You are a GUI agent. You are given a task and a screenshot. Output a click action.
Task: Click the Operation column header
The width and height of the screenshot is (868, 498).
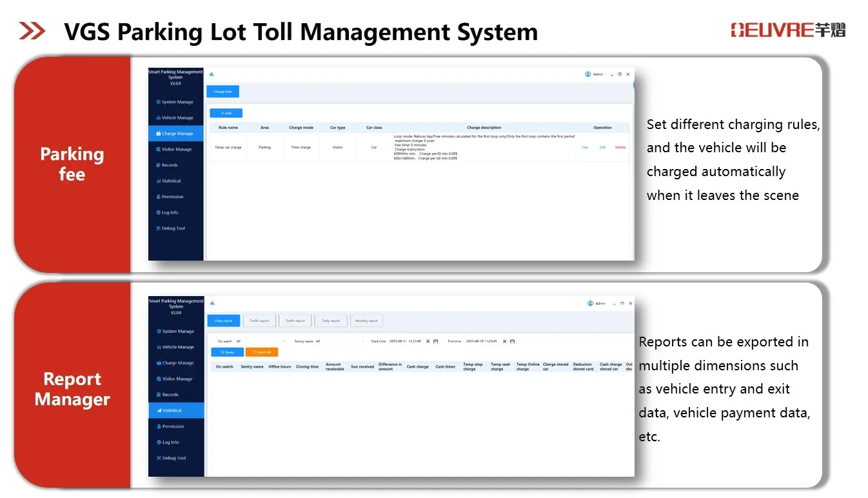(602, 128)
